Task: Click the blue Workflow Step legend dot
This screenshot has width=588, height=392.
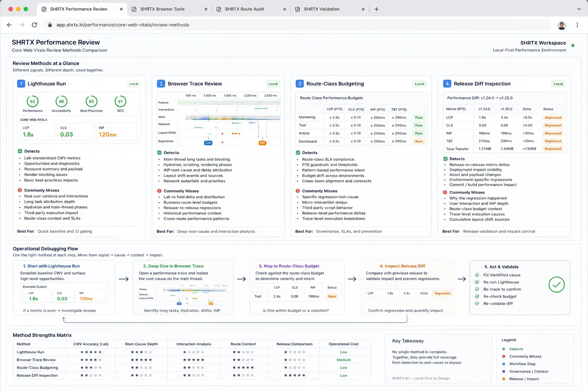Action: click(504, 364)
